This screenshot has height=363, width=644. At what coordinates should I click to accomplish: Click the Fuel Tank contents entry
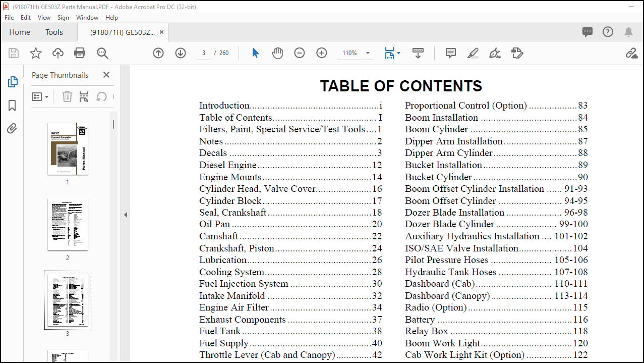click(x=290, y=331)
